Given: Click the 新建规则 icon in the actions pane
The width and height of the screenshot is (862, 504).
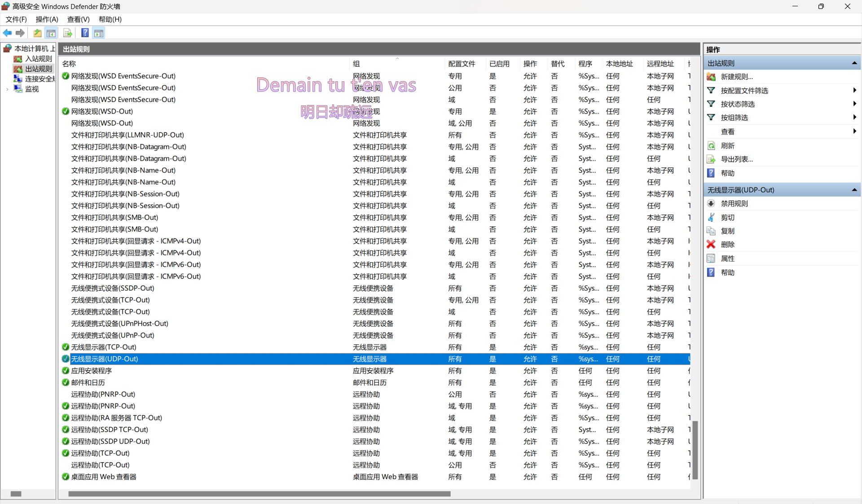Looking at the screenshot, I should (x=711, y=77).
